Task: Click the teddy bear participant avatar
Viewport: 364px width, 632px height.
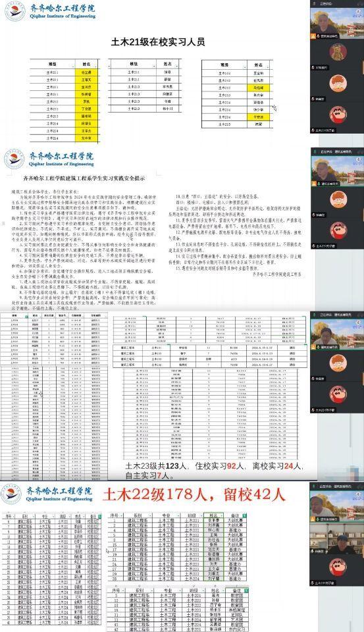Action: coord(338,53)
